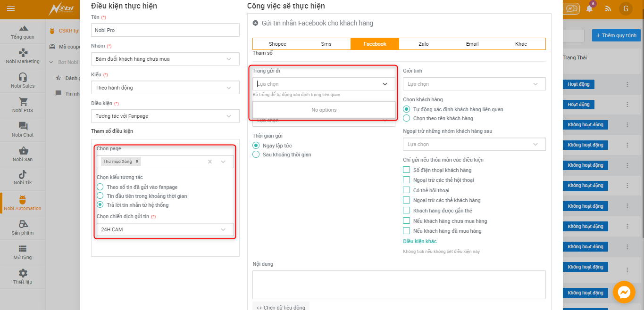Open Thiết lập settings gear icon
Image resolution: width=644 pixels, height=310 pixels.
pos(23,273)
